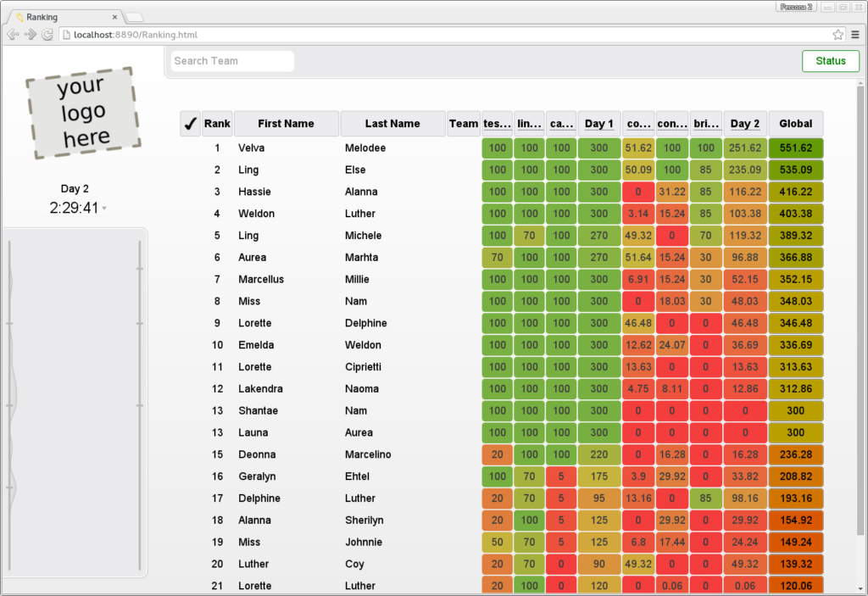Click the Status button
868x596 pixels.
830,61
